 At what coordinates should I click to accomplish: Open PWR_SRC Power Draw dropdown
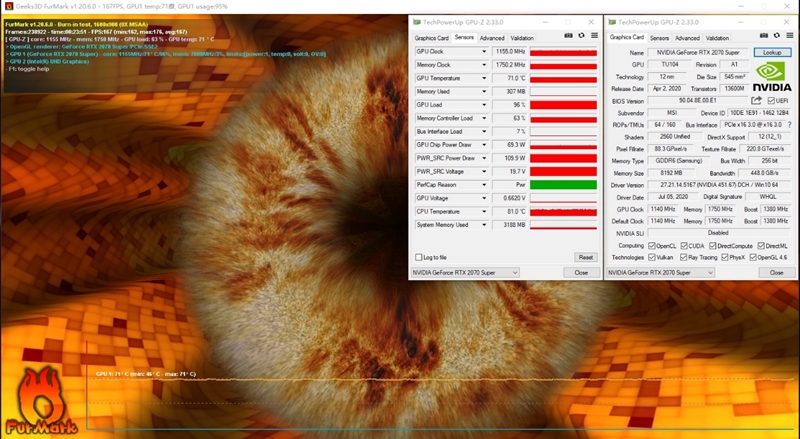(484, 158)
